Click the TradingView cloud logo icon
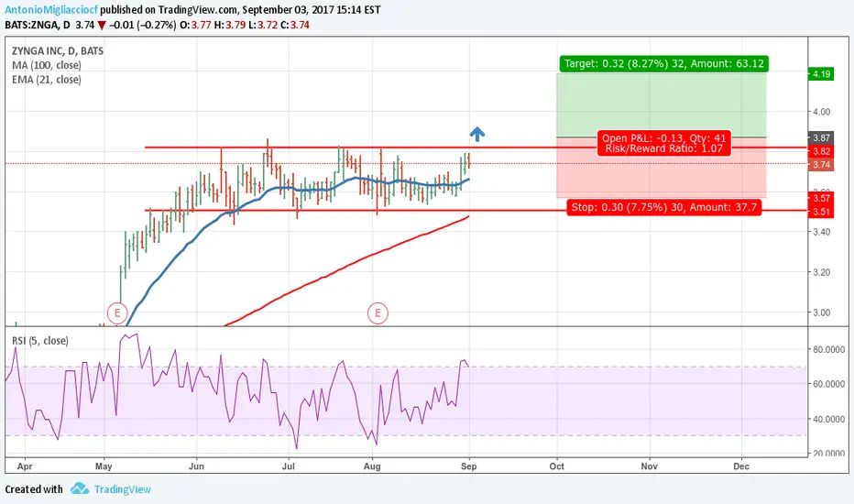The image size is (854, 504). tap(80, 488)
